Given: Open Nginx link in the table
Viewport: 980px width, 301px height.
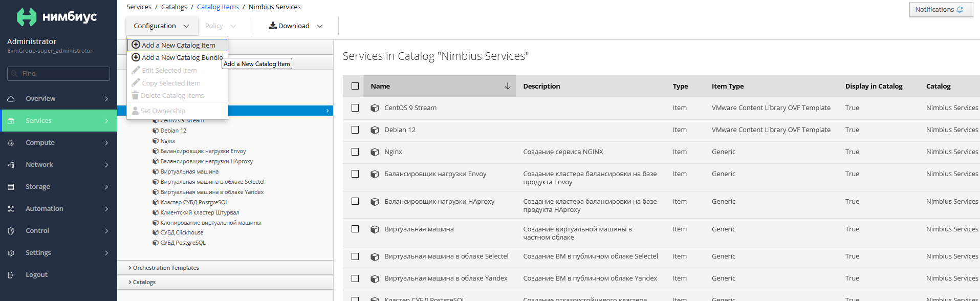Looking at the screenshot, I should (x=393, y=152).
